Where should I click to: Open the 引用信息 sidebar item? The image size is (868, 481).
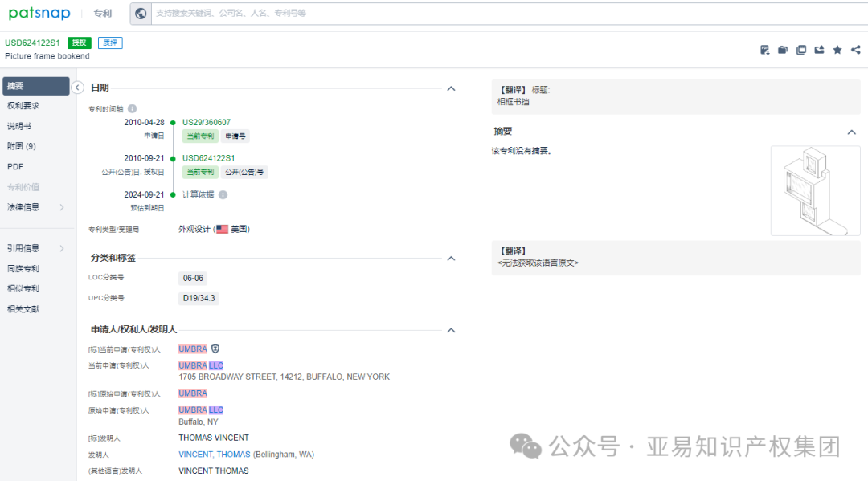point(23,248)
